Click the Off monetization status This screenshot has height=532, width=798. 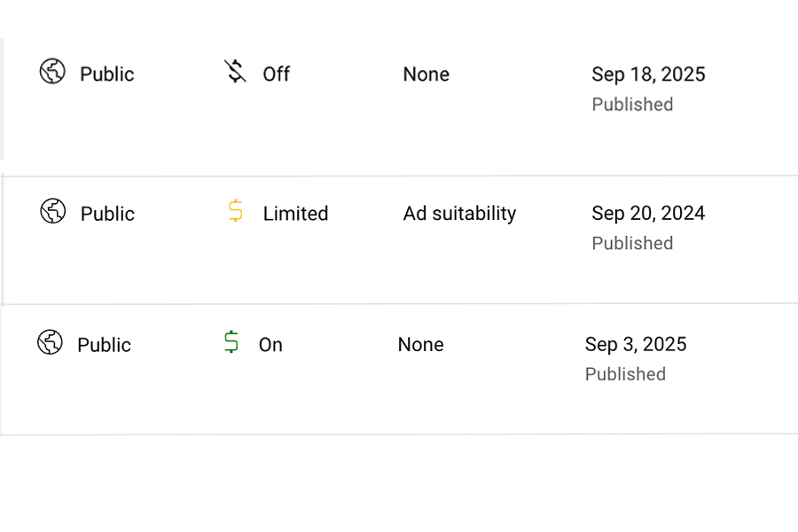276,74
